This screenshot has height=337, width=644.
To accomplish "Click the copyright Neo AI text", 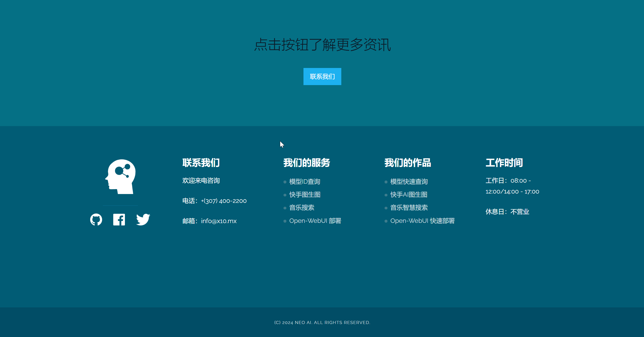I will [322, 322].
